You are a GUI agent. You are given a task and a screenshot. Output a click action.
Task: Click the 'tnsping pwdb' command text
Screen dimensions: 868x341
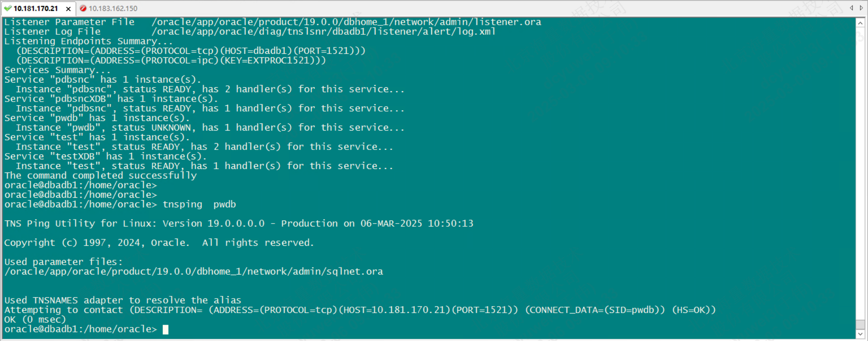click(x=199, y=205)
